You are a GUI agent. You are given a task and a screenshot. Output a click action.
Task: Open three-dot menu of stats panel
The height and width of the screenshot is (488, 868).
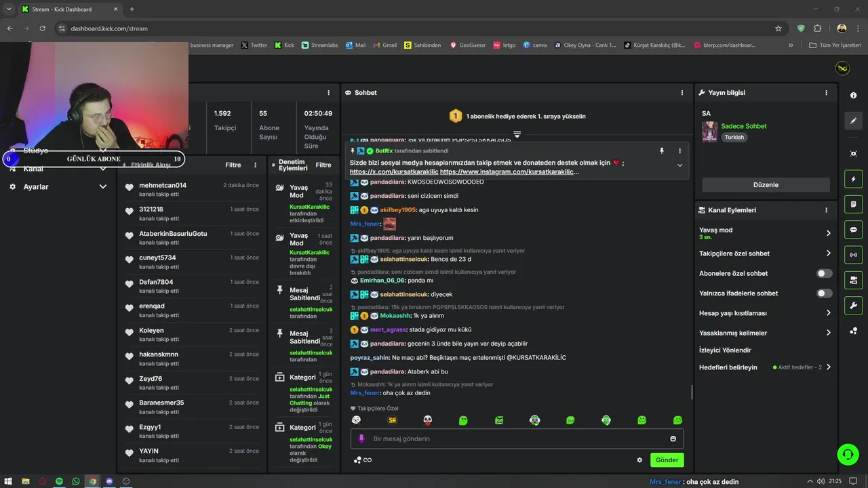pos(328,93)
